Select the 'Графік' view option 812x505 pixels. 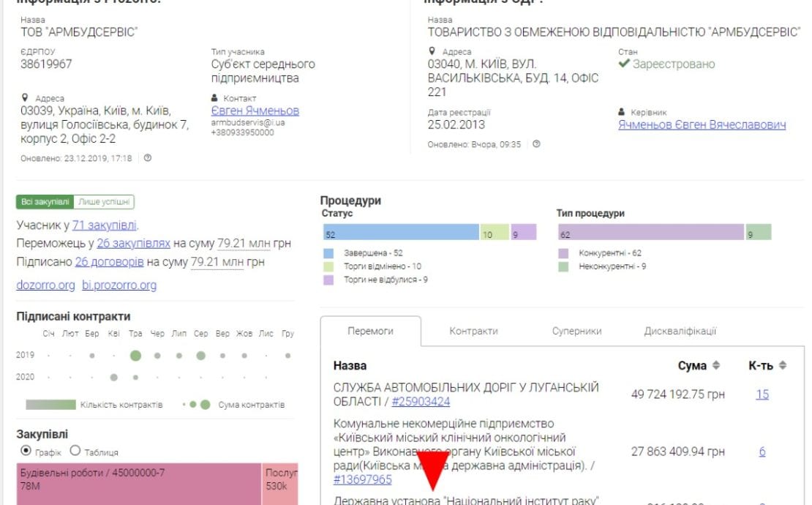26,451
